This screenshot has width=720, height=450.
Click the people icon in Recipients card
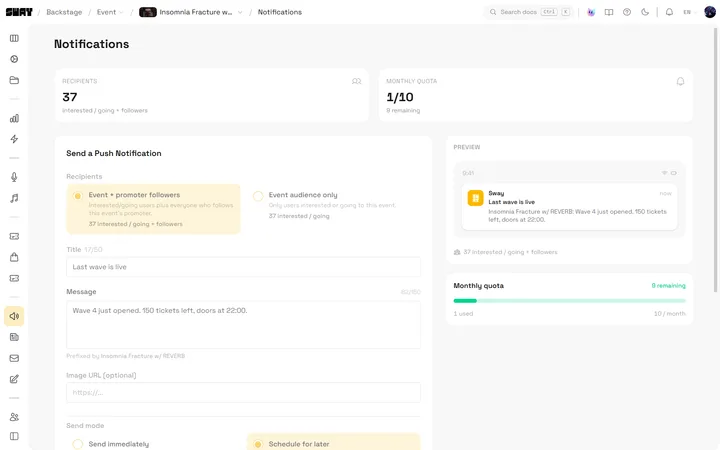[x=356, y=81]
